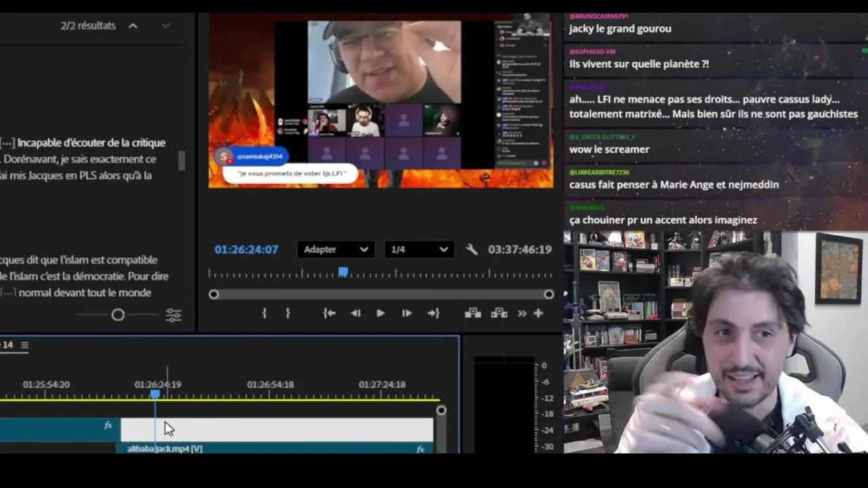Open Program Monitor settings wrench

click(472, 249)
